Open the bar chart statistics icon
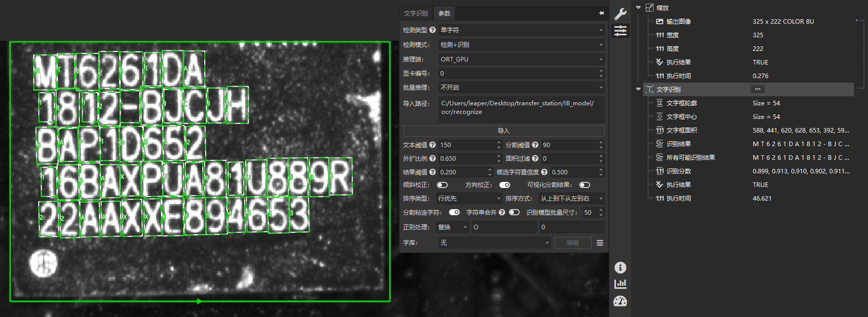868x317 pixels. coord(620,284)
